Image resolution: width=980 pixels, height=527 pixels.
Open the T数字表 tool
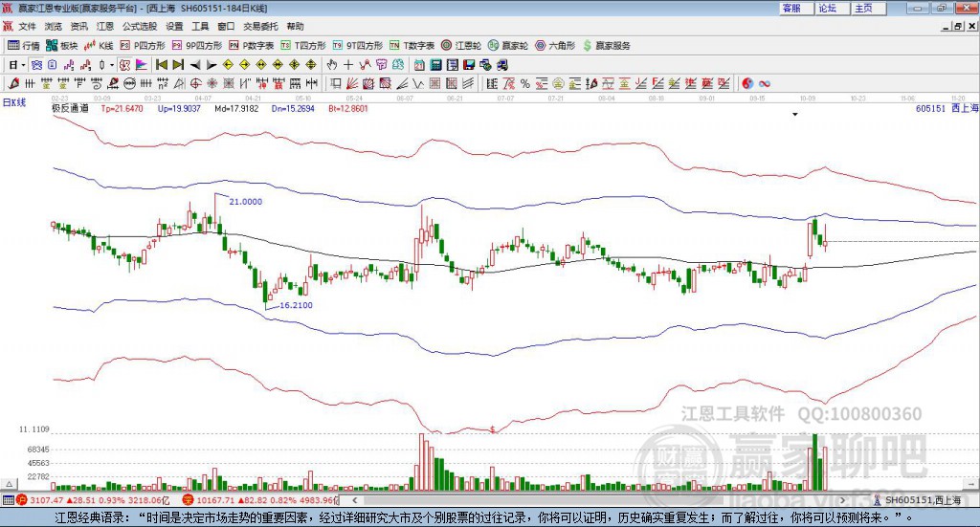pyautogui.click(x=412, y=46)
